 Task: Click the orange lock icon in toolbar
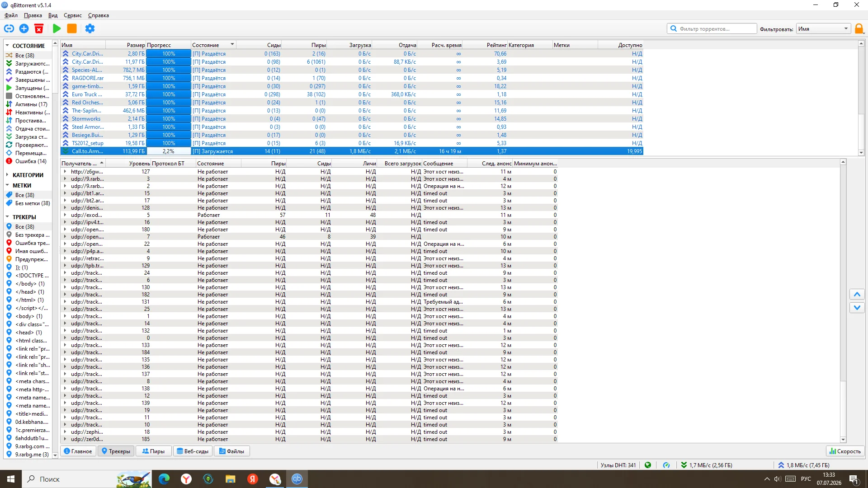pos(859,28)
